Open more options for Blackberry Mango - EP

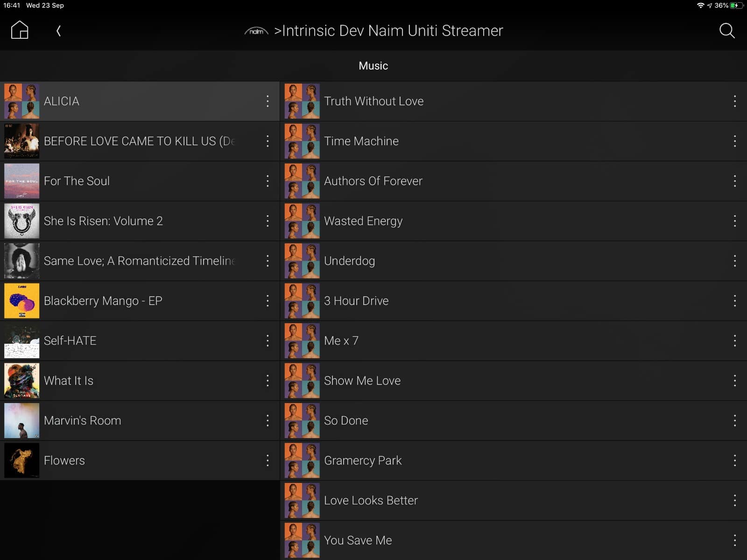coord(268,301)
